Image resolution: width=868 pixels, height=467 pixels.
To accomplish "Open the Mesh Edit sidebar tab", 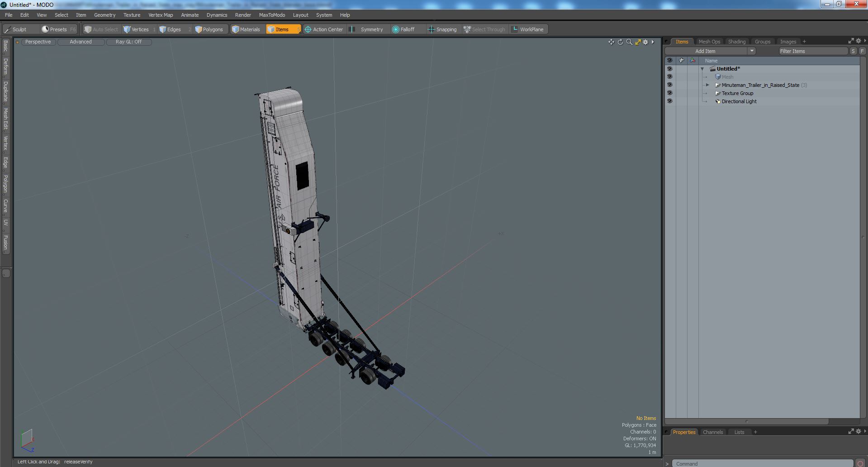I will click(5, 119).
